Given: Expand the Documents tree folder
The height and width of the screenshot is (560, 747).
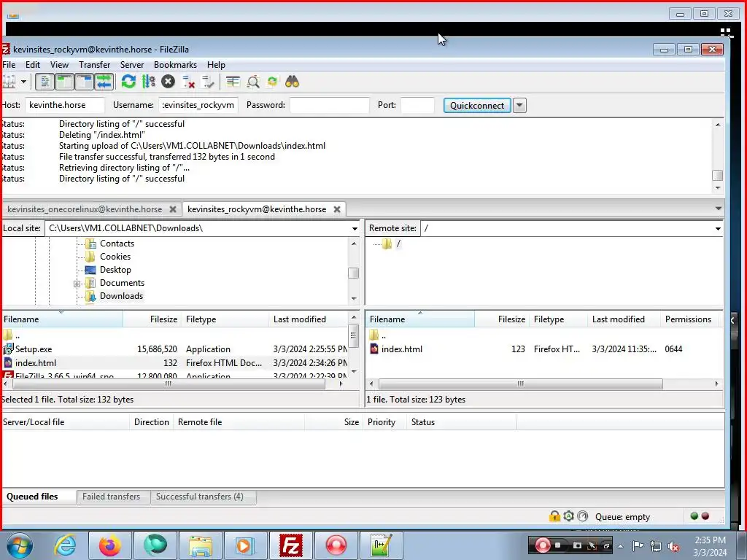Looking at the screenshot, I should pyautogui.click(x=77, y=284).
